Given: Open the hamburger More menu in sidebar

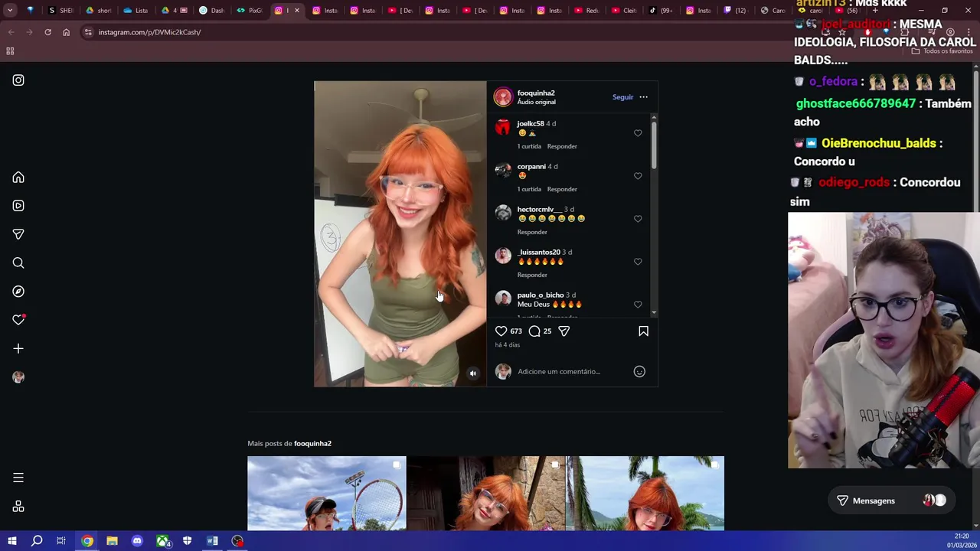Looking at the screenshot, I should (x=18, y=478).
